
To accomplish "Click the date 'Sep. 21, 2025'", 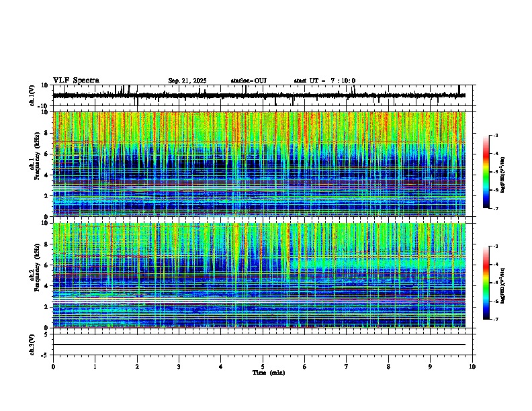I will (x=187, y=81).
